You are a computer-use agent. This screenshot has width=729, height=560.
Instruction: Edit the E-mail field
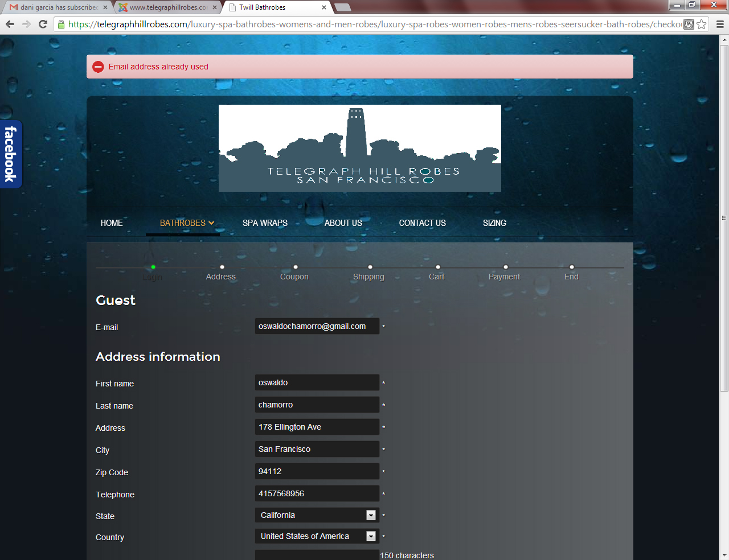317,326
